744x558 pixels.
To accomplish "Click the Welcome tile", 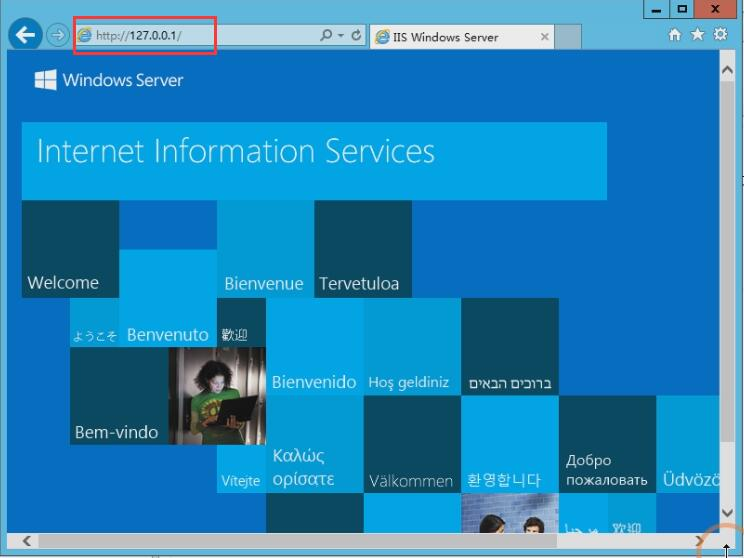I will (x=70, y=249).
